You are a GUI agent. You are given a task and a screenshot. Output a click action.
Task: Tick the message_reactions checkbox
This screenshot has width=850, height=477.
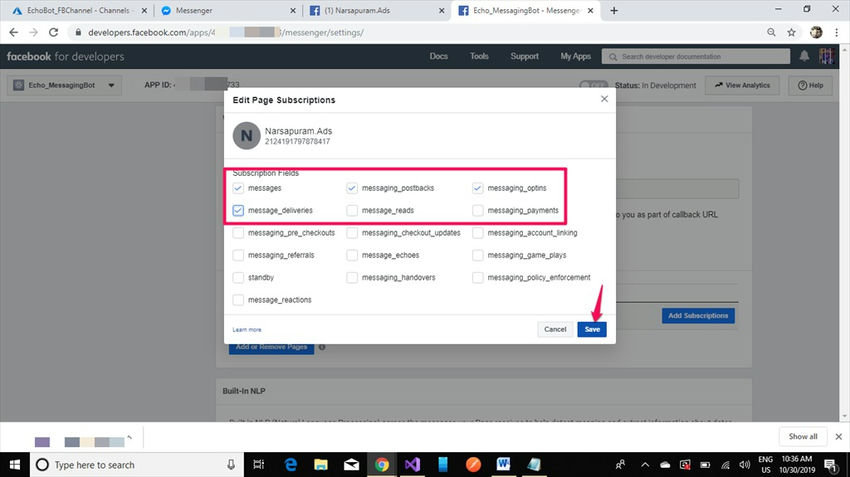(x=238, y=300)
